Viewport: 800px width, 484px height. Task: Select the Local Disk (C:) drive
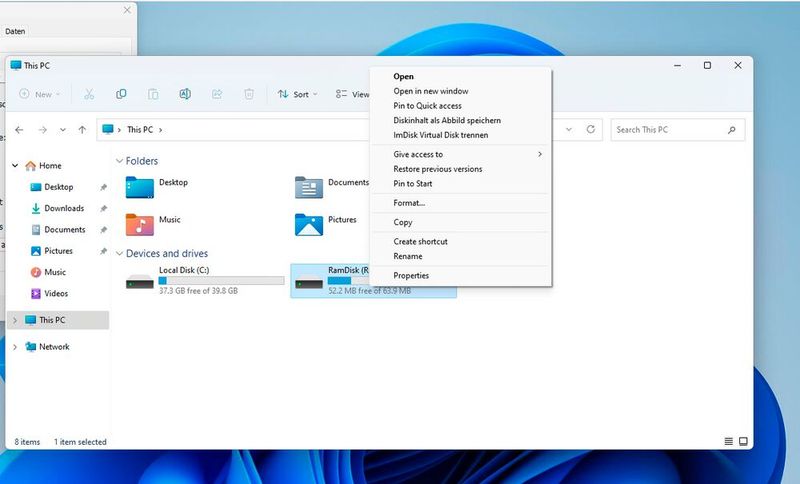pyautogui.click(x=205, y=281)
